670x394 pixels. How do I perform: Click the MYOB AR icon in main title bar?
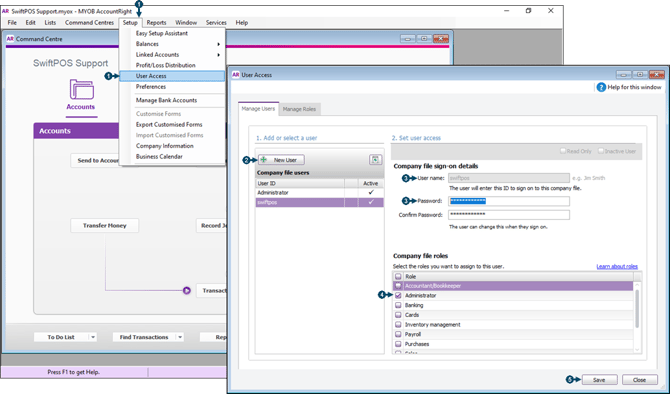(6, 12)
